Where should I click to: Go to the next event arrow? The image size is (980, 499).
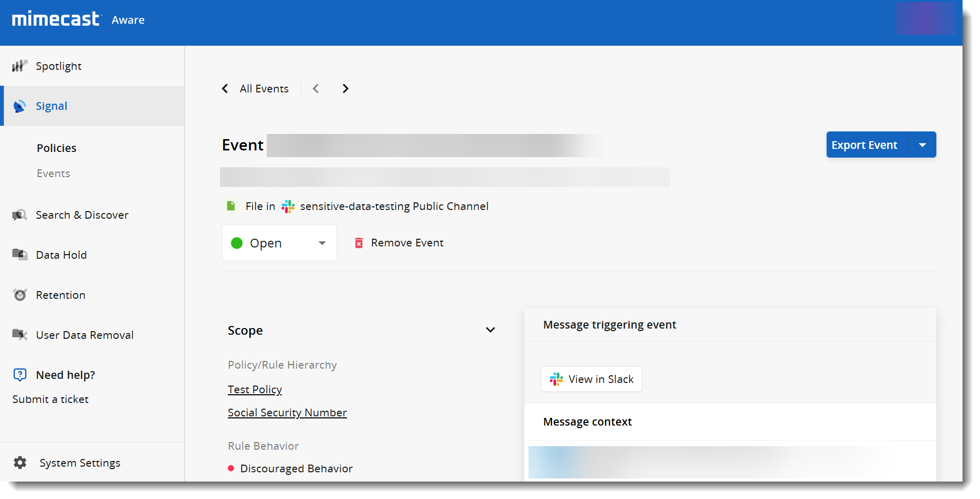[x=345, y=89]
